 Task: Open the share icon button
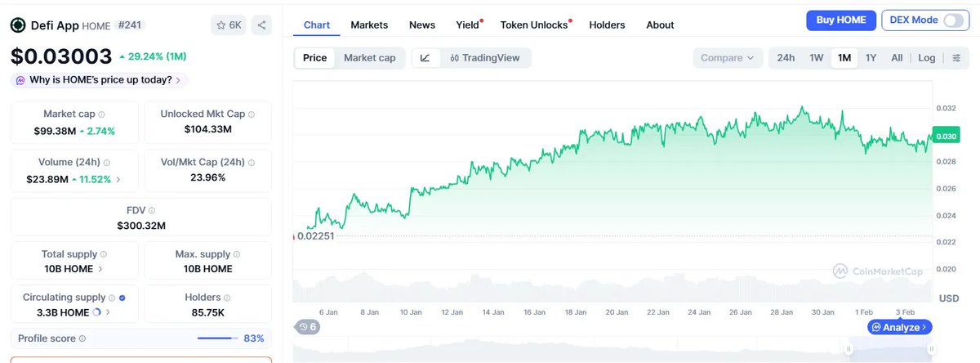pos(261,25)
